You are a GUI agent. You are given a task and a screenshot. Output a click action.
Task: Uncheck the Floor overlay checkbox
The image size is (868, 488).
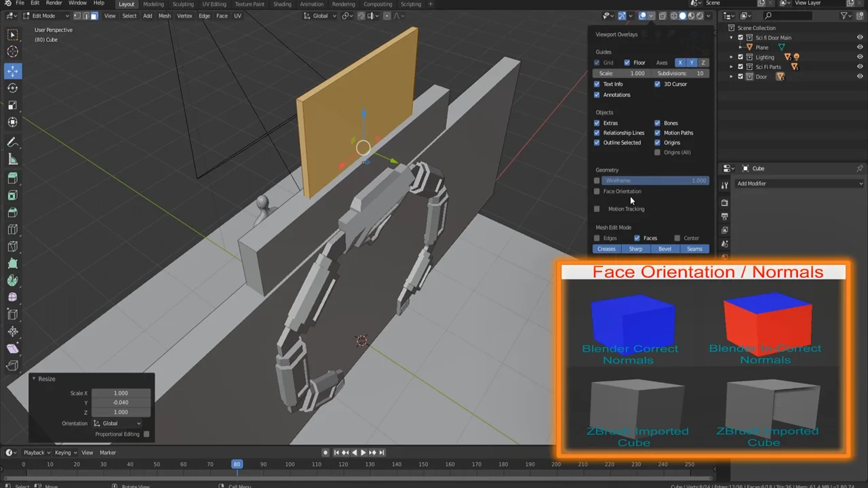(627, 62)
